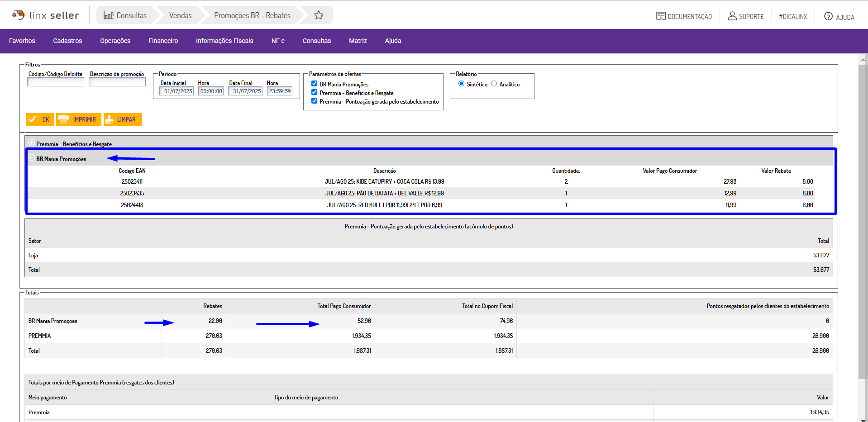
Task: Expand the Premmia - Benefícios e Resgate section
Action: [x=32, y=143]
